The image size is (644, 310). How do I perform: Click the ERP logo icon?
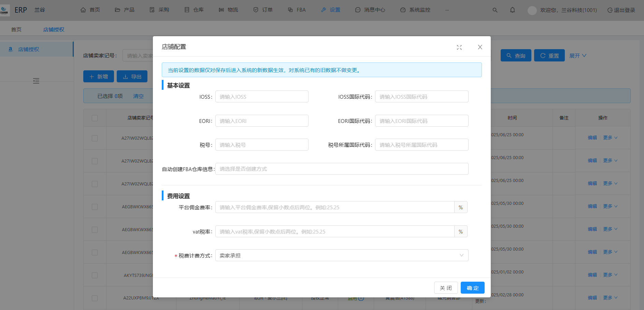click(5, 10)
